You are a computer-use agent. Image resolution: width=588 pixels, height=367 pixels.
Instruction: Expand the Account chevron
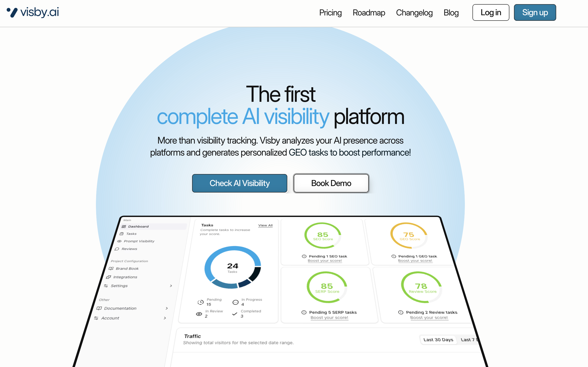click(165, 318)
